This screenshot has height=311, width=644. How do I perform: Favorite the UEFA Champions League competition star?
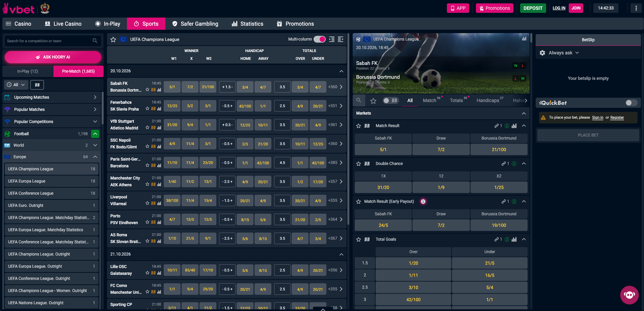[113, 40]
